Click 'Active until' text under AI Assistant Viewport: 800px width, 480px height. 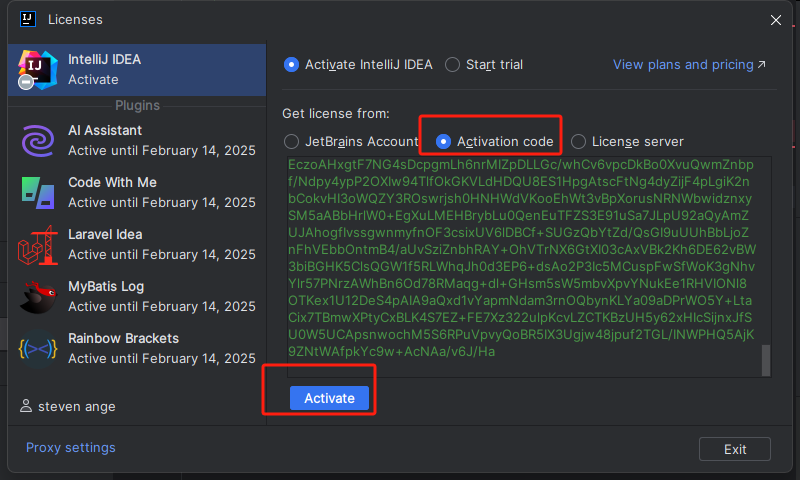point(162,150)
